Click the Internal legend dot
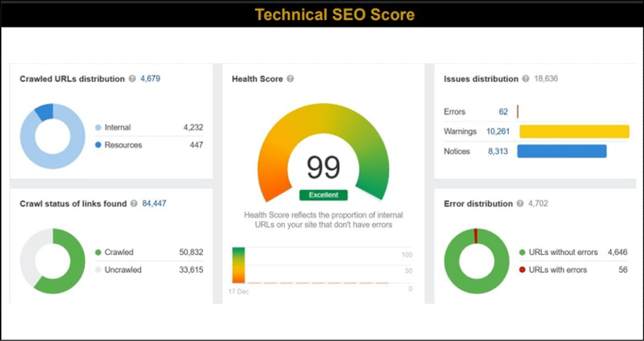Image resolution: width=644 pixels, height=341 pixels. (98, 127)
